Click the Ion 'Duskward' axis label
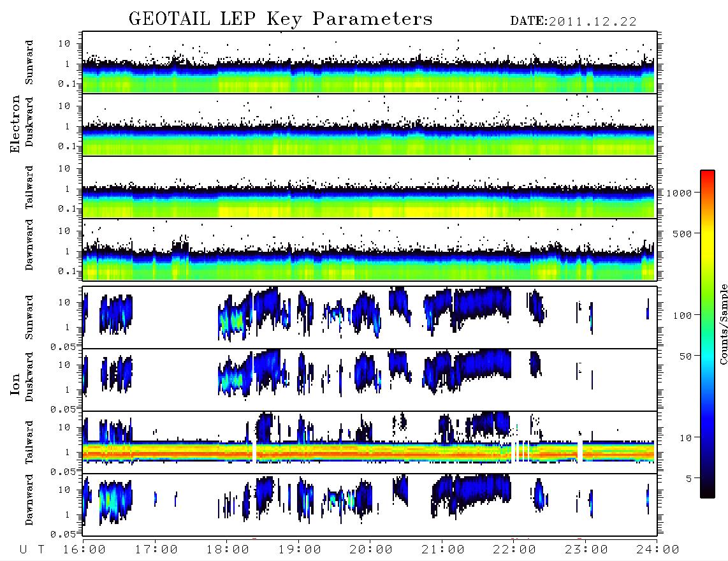Screen dimensions: 728x561 tap(29, 377)
